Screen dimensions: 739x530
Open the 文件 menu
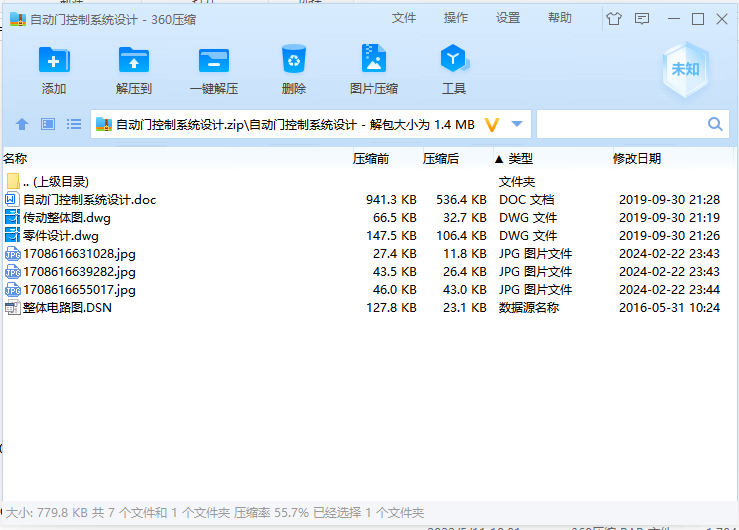tap(404, 18)
